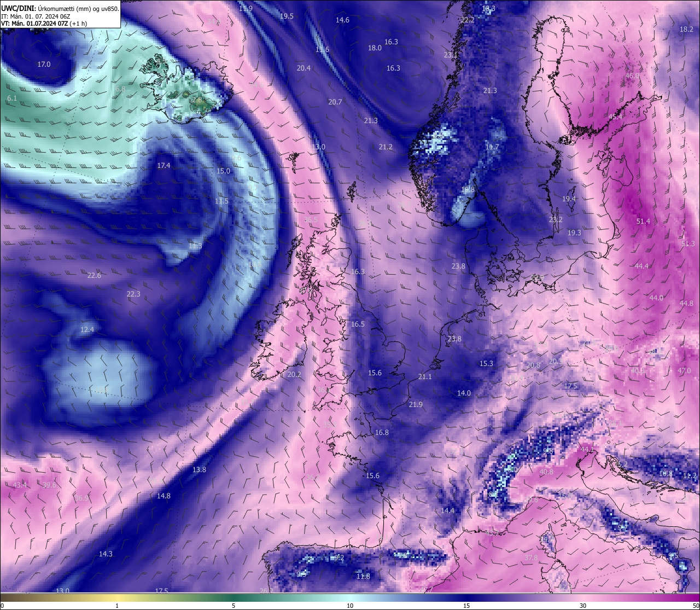
Task: Click the 5 tick label on the color scale
Action: click(x=234, y=606)
